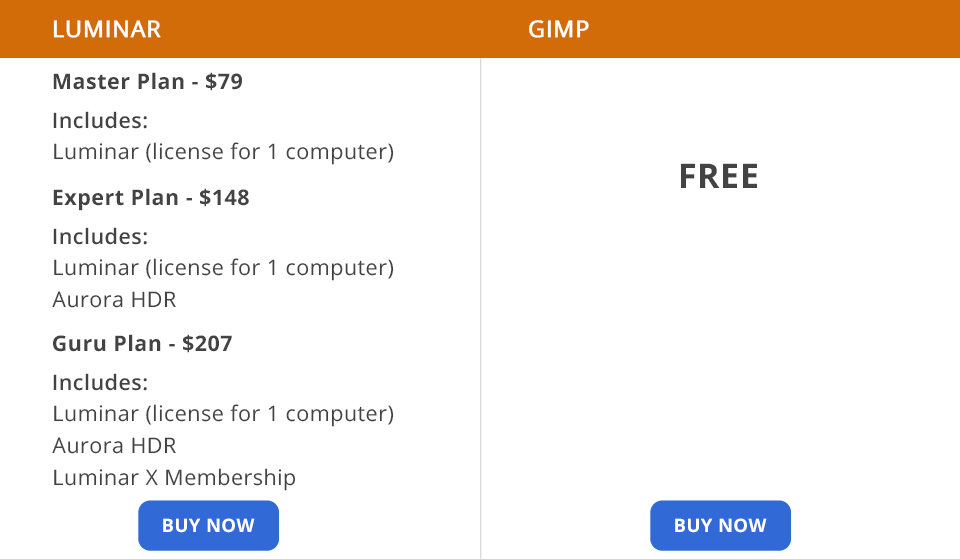Click Aurora HDR under Expert Plan
The image size is (960, 559).
point(114,299)
